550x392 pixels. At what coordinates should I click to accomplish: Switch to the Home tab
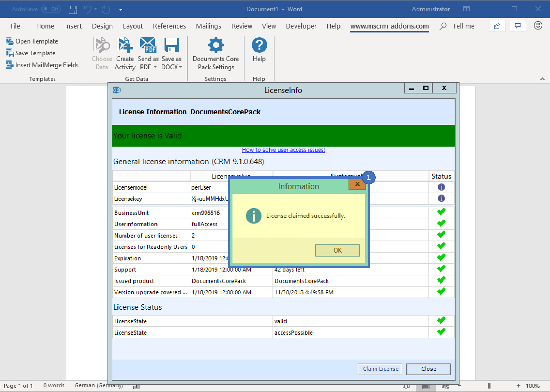[x=45, y=26]
